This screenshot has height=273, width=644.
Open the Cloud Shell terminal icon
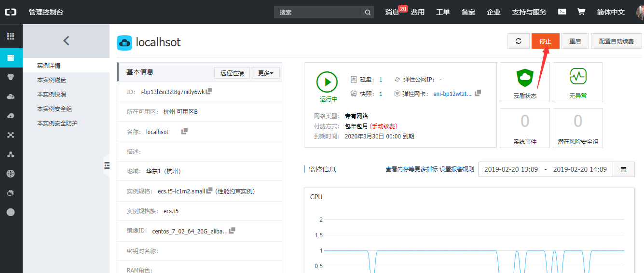562,12
